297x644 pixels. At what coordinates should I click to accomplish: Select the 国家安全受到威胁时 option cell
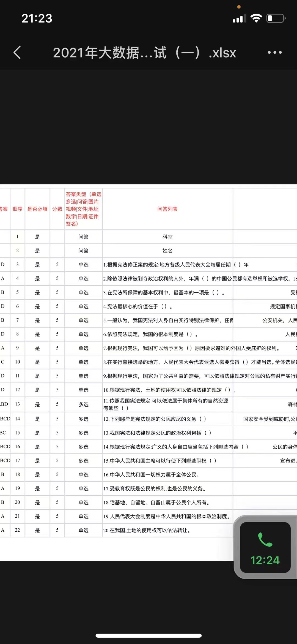pyautogui.click(x=265, y=419)
